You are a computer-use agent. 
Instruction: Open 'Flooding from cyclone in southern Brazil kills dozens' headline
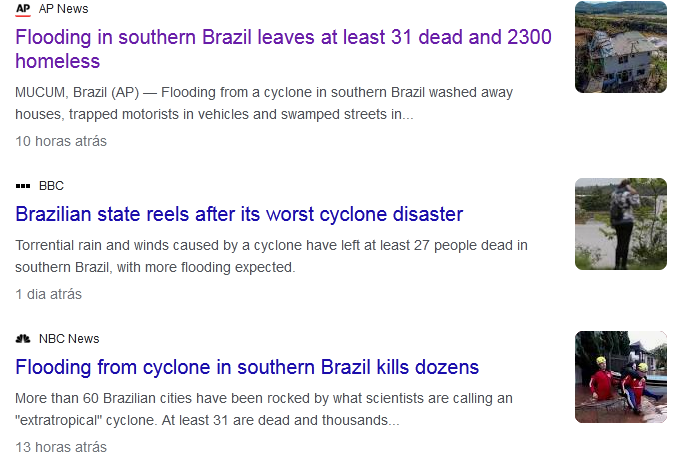247,367
